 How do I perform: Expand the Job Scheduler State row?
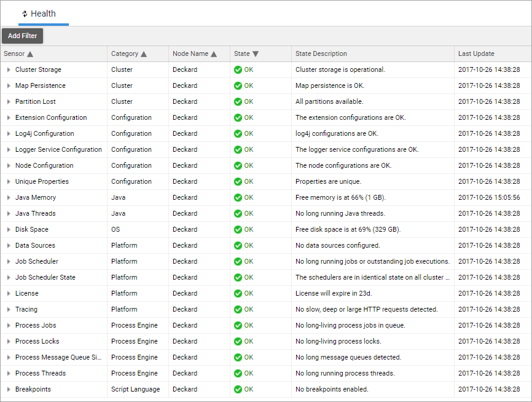[9, 277]
